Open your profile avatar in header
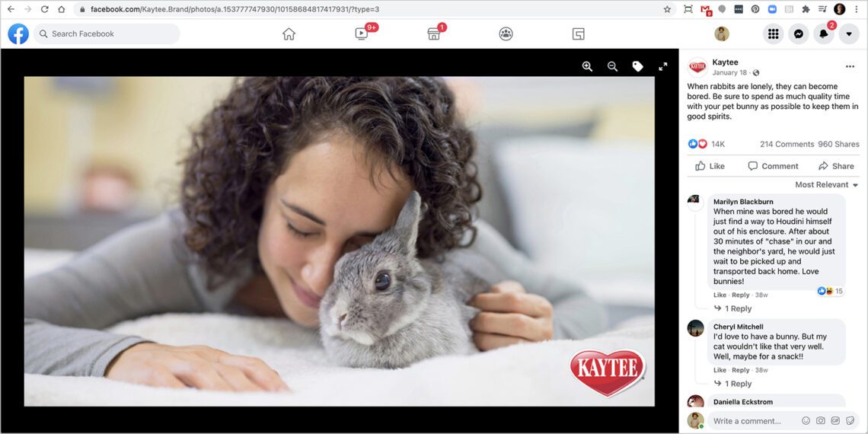 click(x=722, y=34)
